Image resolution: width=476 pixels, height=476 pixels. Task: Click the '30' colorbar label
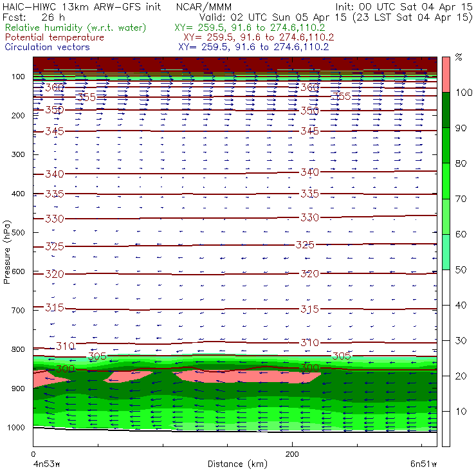(461, 341)
